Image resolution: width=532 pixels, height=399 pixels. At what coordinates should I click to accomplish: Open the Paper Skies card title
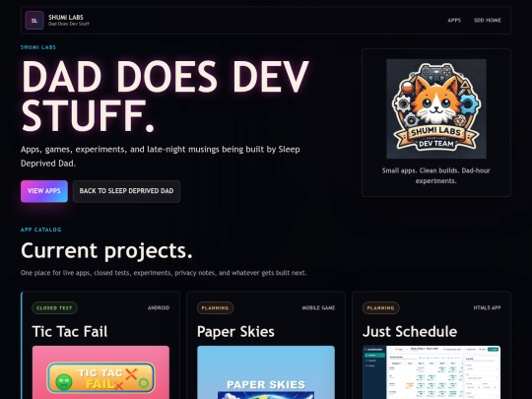[x=235, y=331]
